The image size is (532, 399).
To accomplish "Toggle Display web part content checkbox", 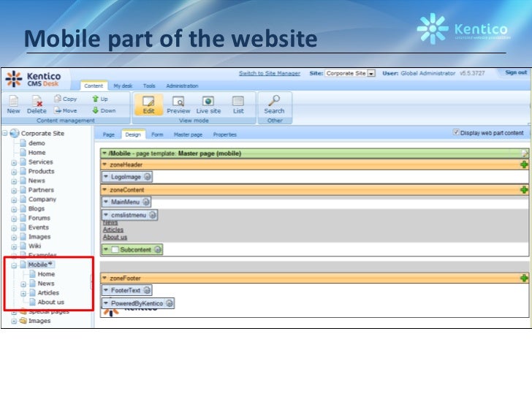I will pyautogui.click(x=456, y=132).
